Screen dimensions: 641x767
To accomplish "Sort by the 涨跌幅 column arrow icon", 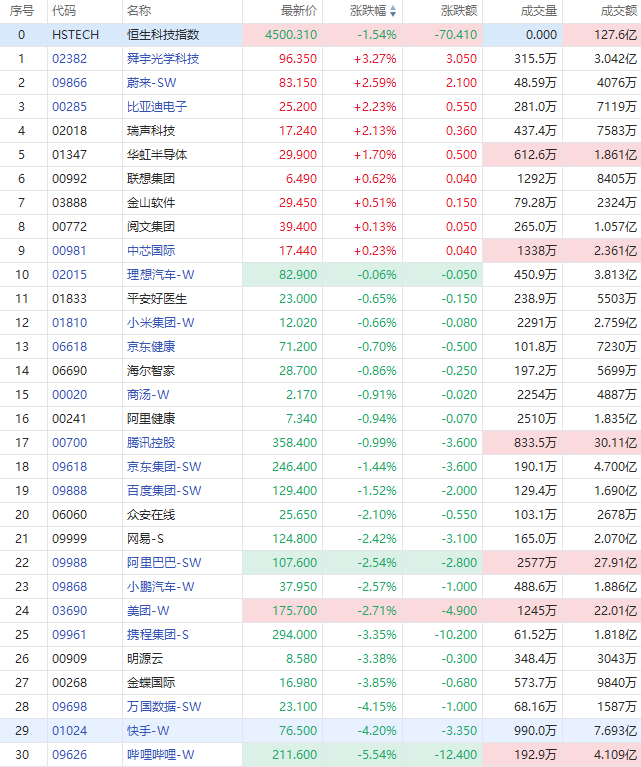I will click(x=393, y=11).
